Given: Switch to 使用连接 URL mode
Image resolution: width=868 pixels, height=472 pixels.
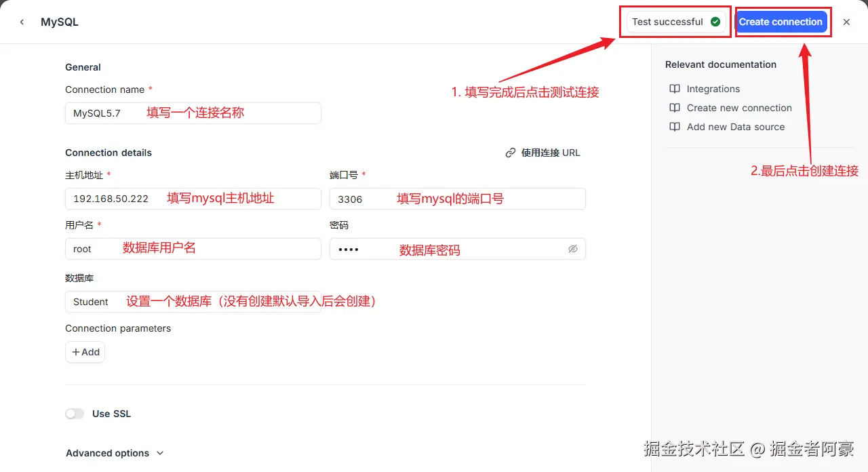Looking at the screenshot, I should [543, 153].
